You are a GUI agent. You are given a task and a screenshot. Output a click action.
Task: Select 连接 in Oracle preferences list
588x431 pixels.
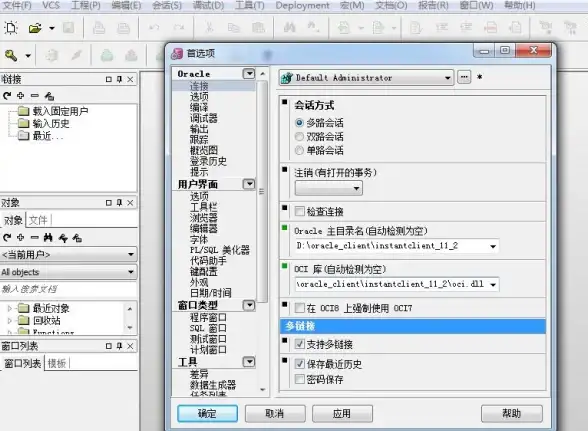point(199,86)
